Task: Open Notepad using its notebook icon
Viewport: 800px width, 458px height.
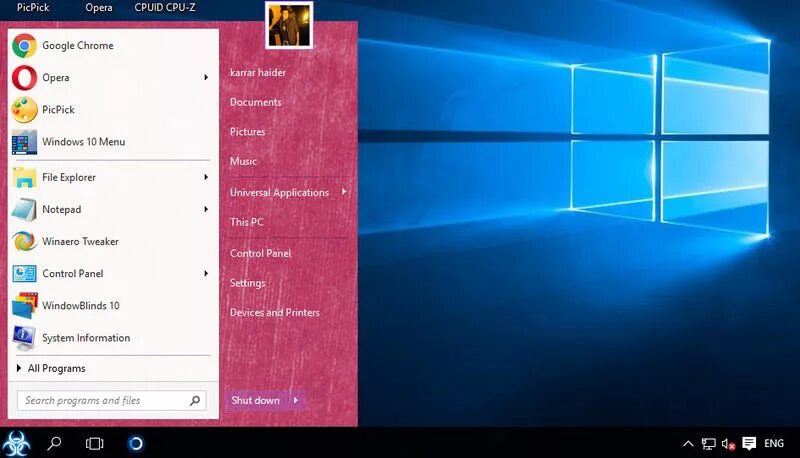Action: click(24, 210)
